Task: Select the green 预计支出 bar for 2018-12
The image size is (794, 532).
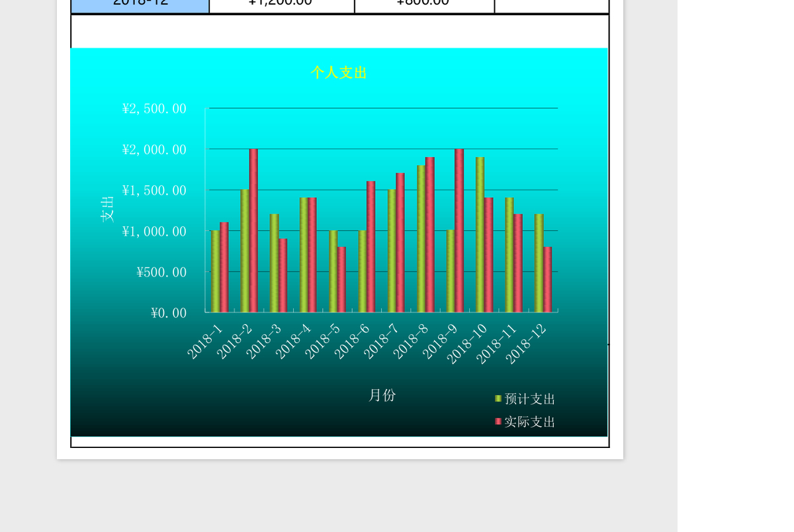Action: coord(539,263)
